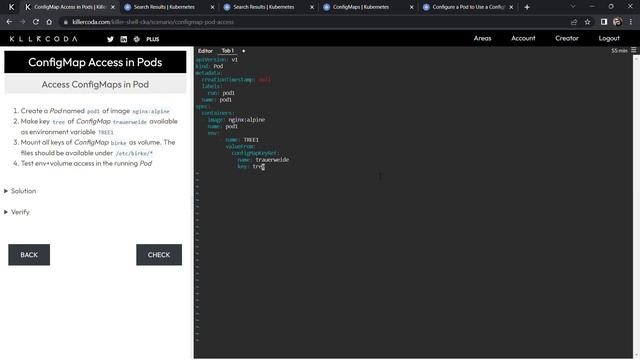Click the KILLERCODA logo
Image resolution: width=640 pixels, height=360 pixels.
point(43,39)
